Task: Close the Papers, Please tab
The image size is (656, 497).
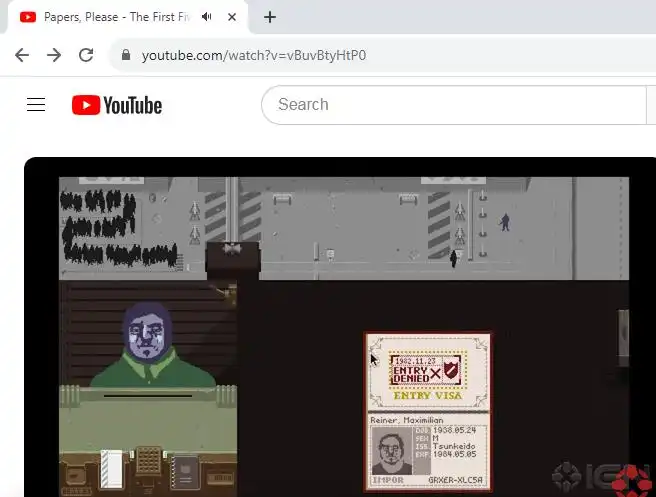Action: (232, 17)
